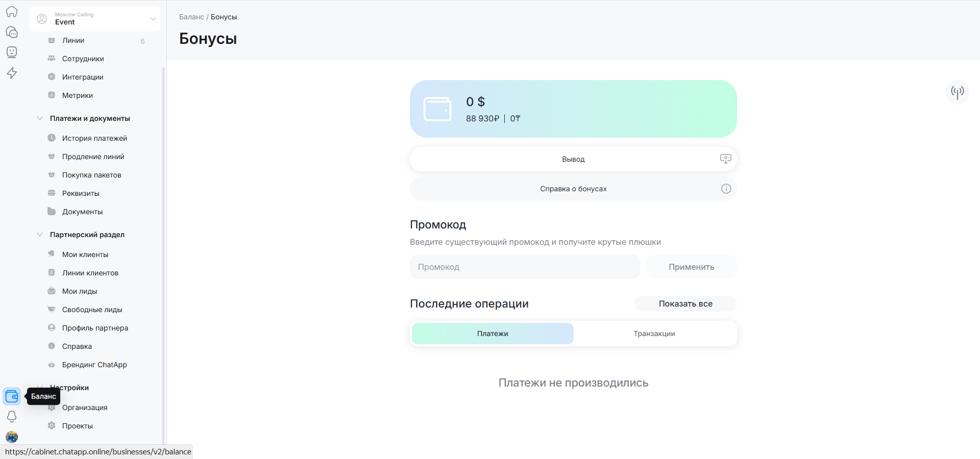Viewport: 980px width, 459px height.
Task: Collapse the Партнерский раздел section
Action: click(x=40, y=235)
